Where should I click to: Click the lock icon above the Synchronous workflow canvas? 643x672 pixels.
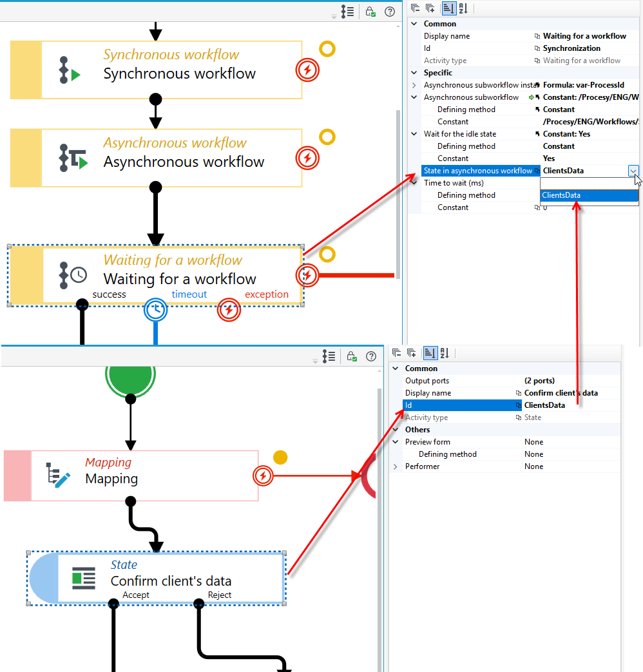(x=370, y=12)
